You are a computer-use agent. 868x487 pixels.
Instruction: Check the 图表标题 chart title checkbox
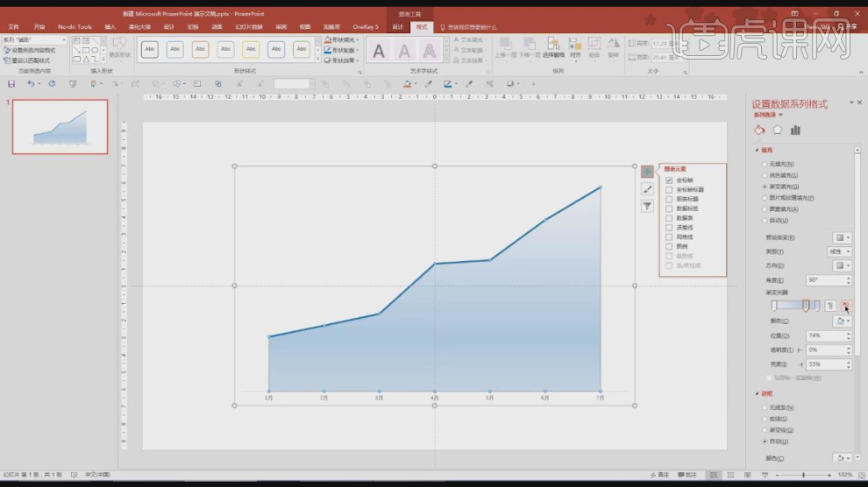pyautogui.click(x=669, y=199)
